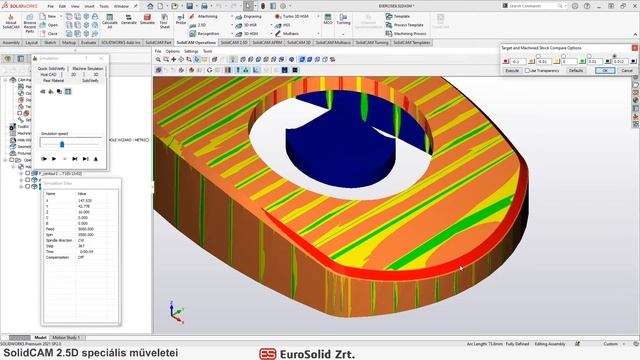This screenshot has width=640, height=360.
Task: Click the Recognition operation icon
Action: pyautogui.click(x=193, y=33)
